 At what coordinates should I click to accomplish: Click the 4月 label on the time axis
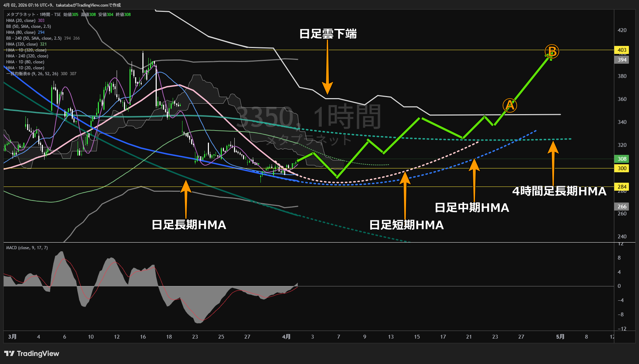(x=286, y=337)
